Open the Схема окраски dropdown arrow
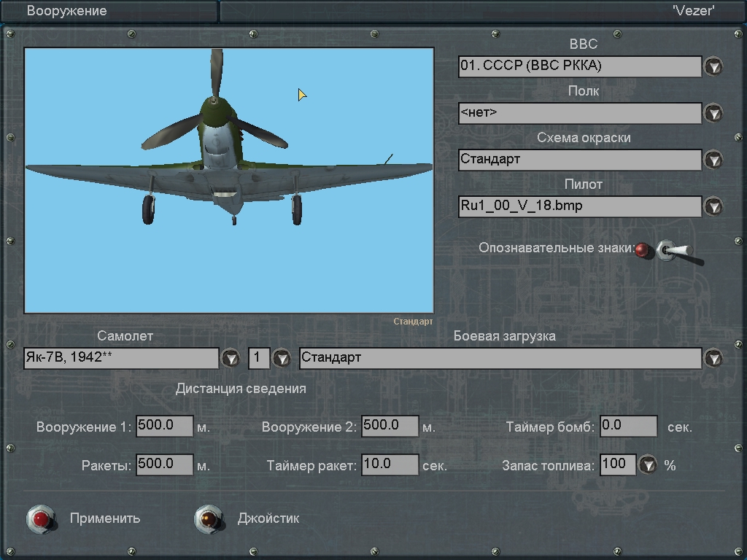The width and height of the screenshot is (747, 560). click(x=713, y=160)
